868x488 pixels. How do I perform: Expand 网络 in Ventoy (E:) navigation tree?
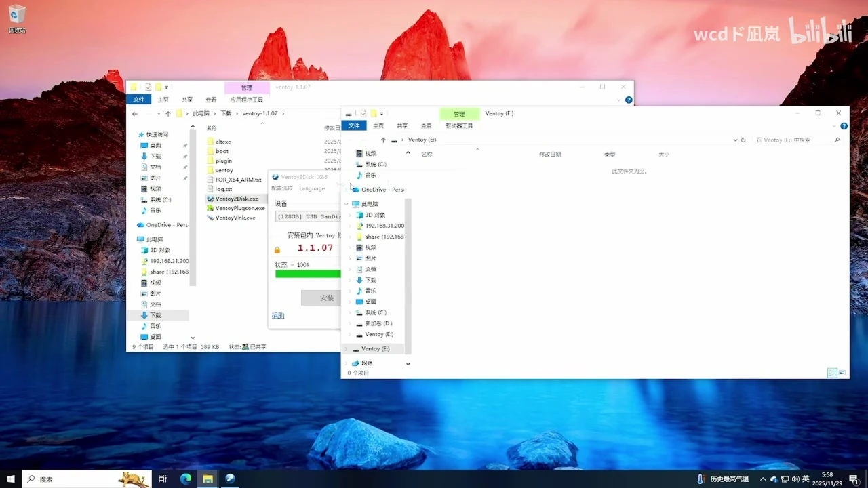347,363
